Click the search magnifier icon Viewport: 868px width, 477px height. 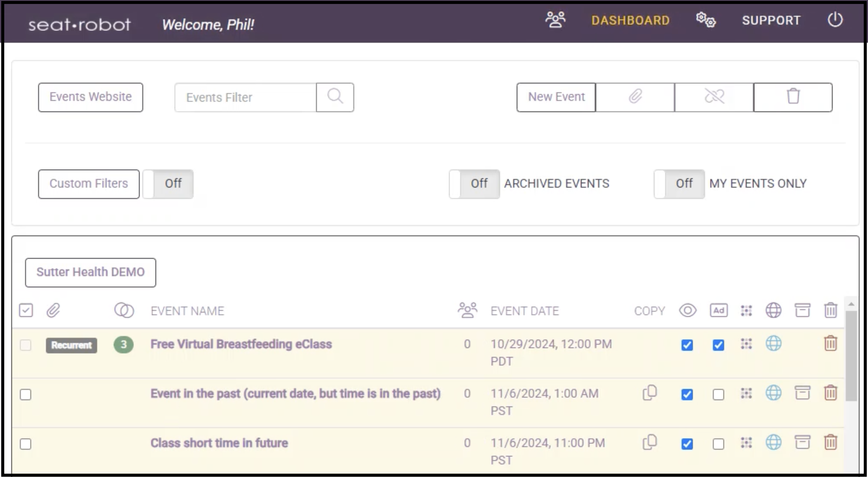pos(335,97)
